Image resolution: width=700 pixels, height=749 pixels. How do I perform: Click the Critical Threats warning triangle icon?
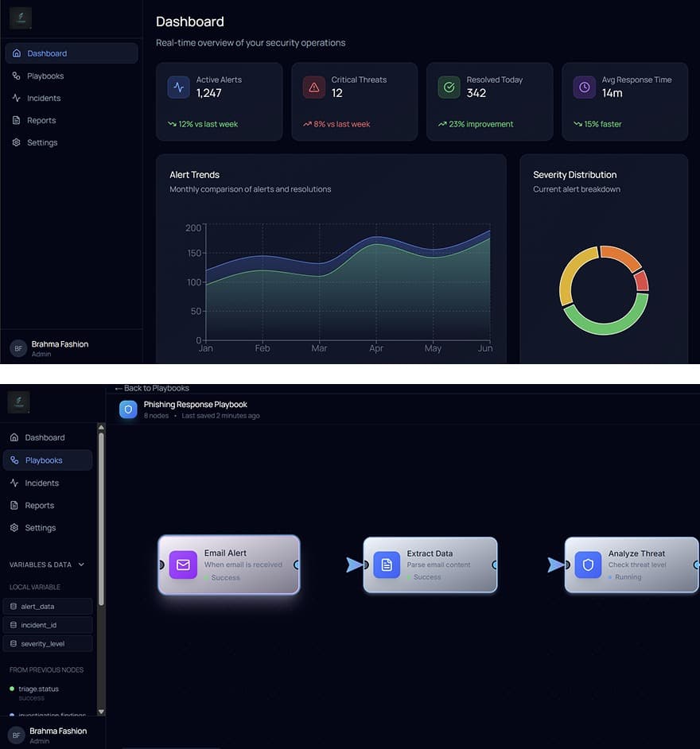(313, 87)
